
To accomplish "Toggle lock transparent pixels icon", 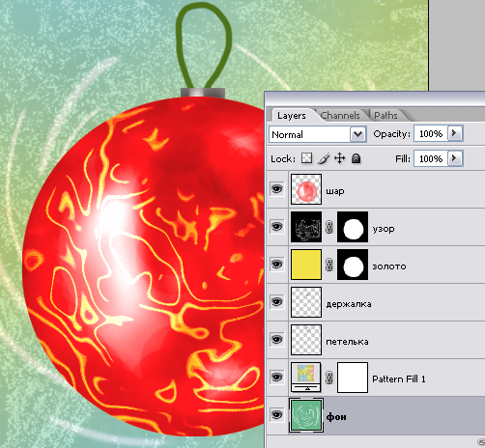I will 306,158.
